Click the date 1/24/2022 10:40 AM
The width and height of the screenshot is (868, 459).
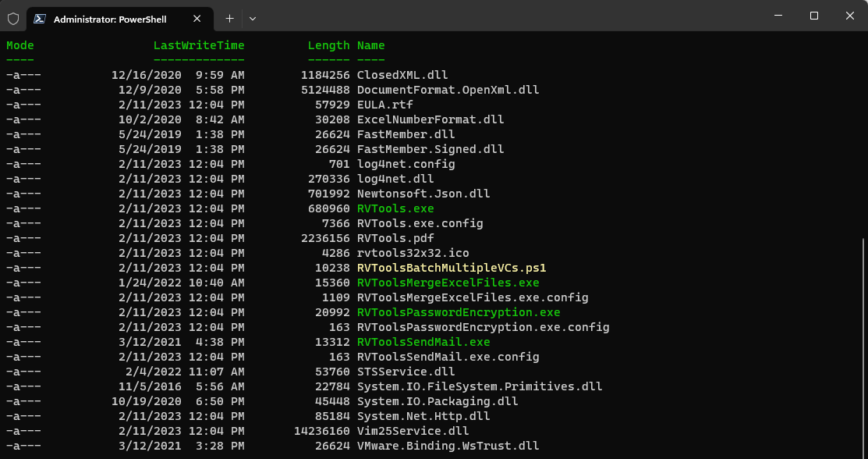[181, 283]
